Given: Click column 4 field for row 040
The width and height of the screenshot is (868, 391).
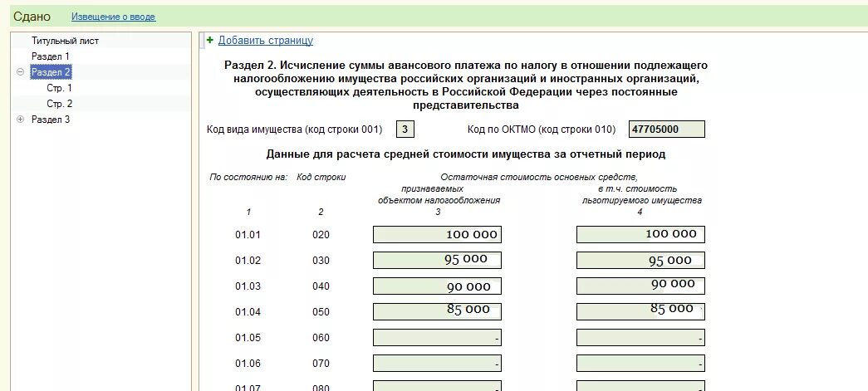Looking at the screenshot, I should point(640,286).
